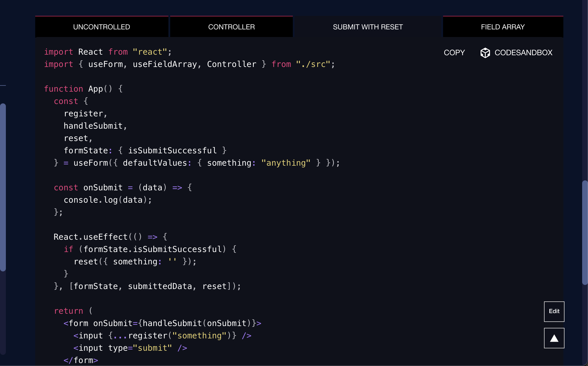
Task: Click the CODESANDBOX link label
Action: (523, 53)
